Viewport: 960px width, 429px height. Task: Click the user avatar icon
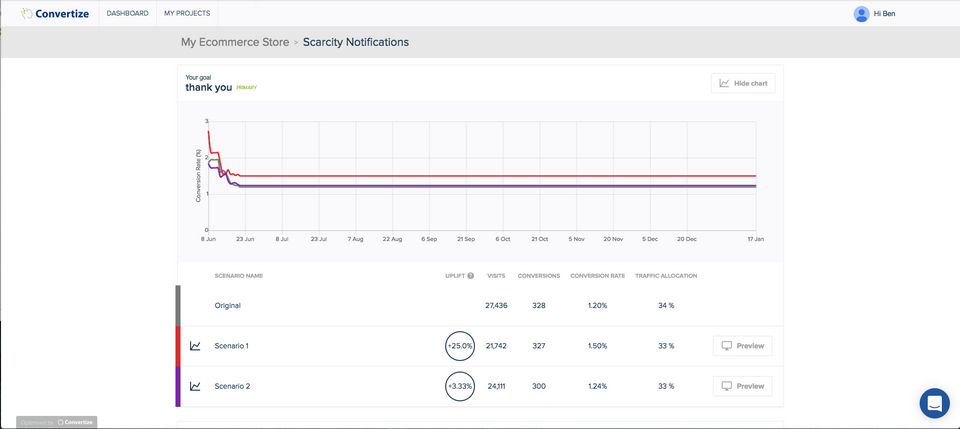(x=861, y=13)
